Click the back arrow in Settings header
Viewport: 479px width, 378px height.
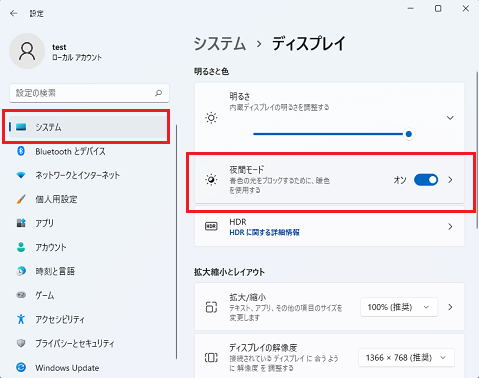13,13
